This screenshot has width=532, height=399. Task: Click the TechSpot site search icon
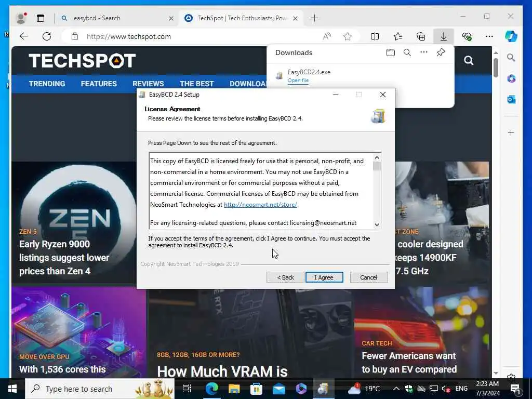tap(469, 60)
